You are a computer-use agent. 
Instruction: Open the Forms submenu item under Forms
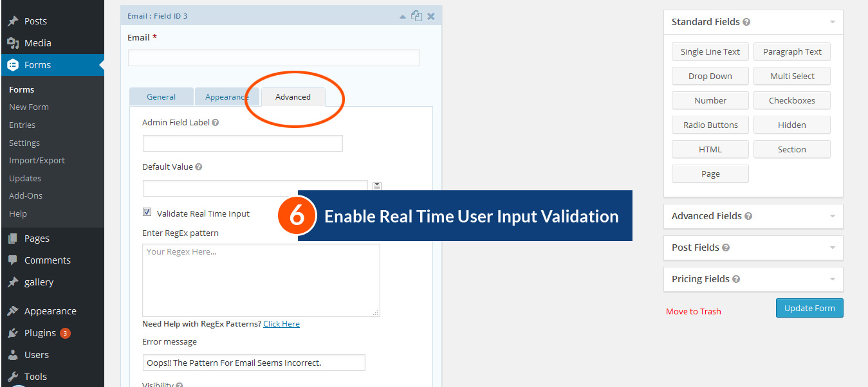[22, 90]
